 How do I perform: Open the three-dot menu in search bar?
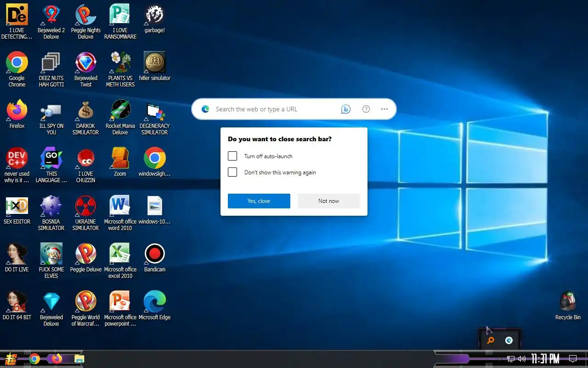(x=384, y=109)
